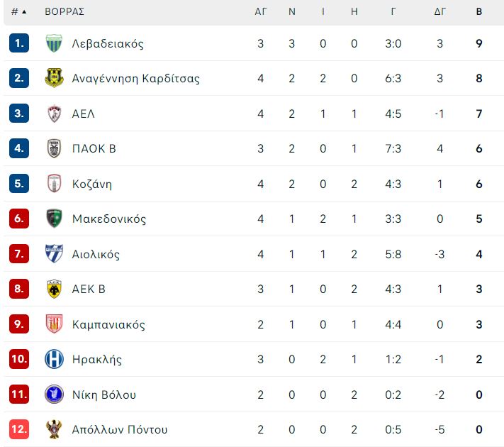Click the red rank badge number 12
Image resolution: width=504 pixels, height=447 pixels.
point(19,429)
